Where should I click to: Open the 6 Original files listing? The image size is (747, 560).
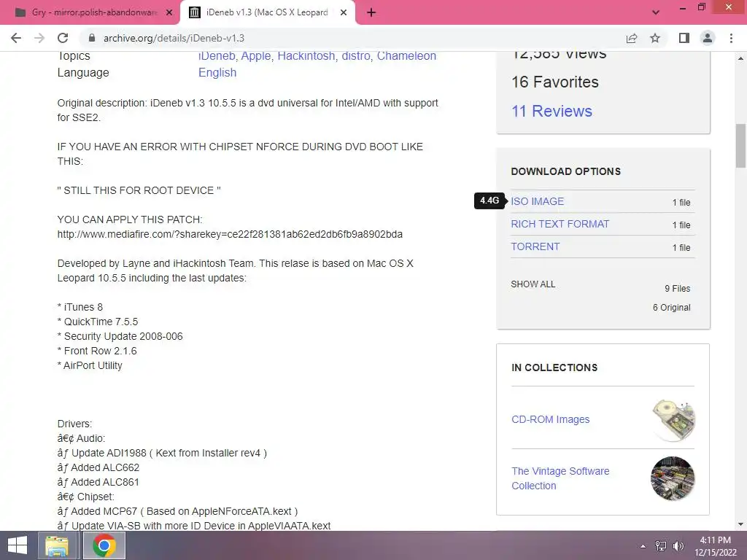pos(671,308)
